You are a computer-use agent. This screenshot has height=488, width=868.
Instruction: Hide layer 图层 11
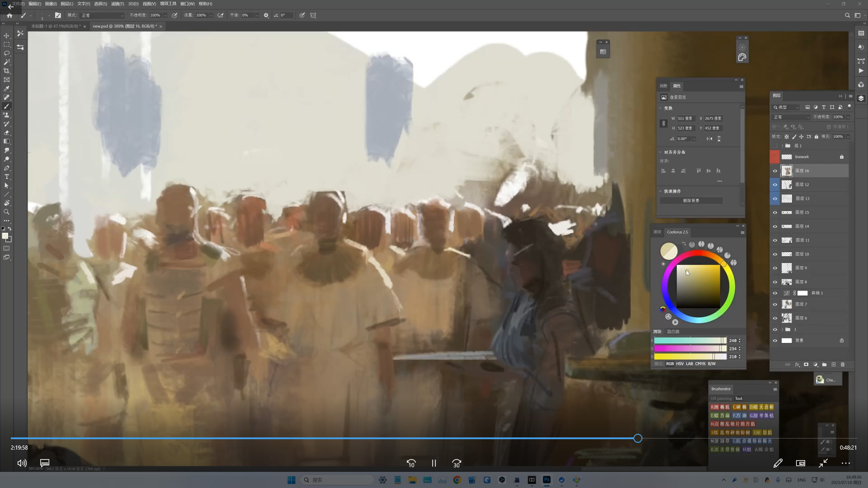775,240
